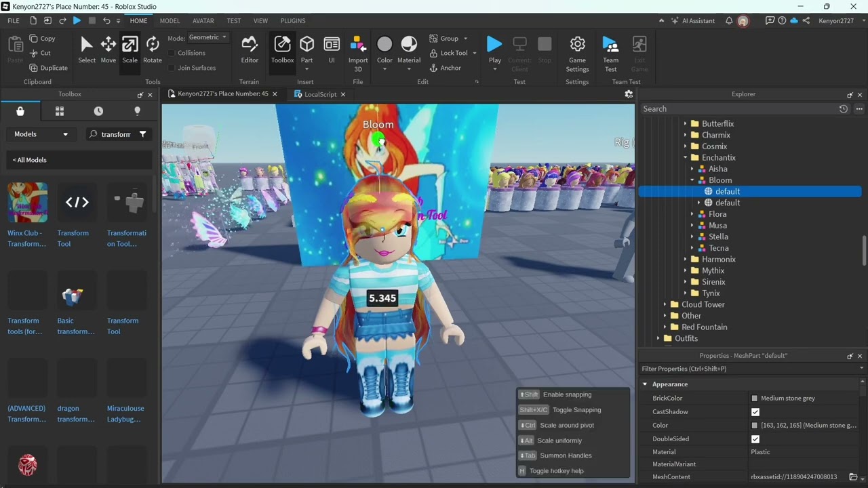Viewport: 868px width, 488px height.
Task: Open the Material picker
Action: point(409,50)
